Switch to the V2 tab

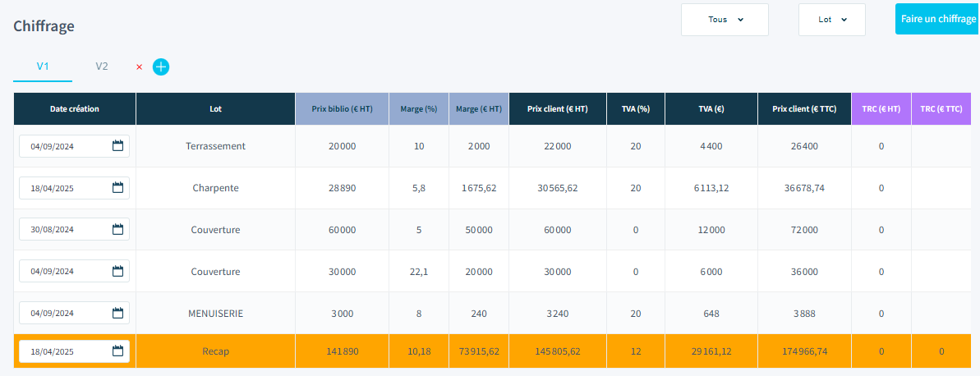102,66
